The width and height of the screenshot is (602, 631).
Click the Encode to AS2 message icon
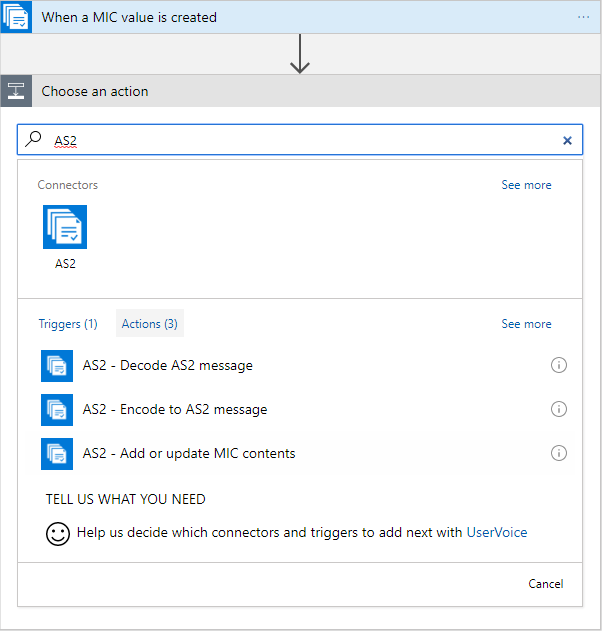(x=57, y=410)
